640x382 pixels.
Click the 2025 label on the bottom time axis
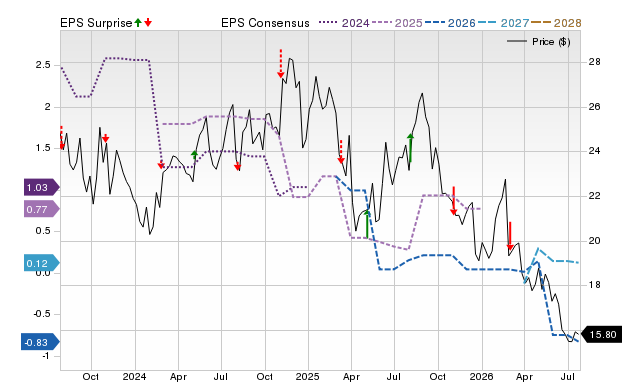point(307,376)
